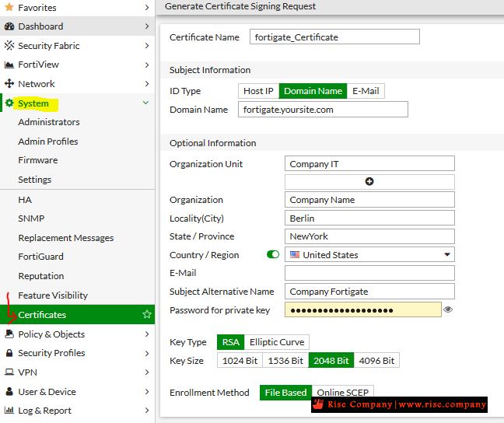Screen dimensions: 504x423
Task: Set key size to 1536 Bit
Action: coord(285,361)
